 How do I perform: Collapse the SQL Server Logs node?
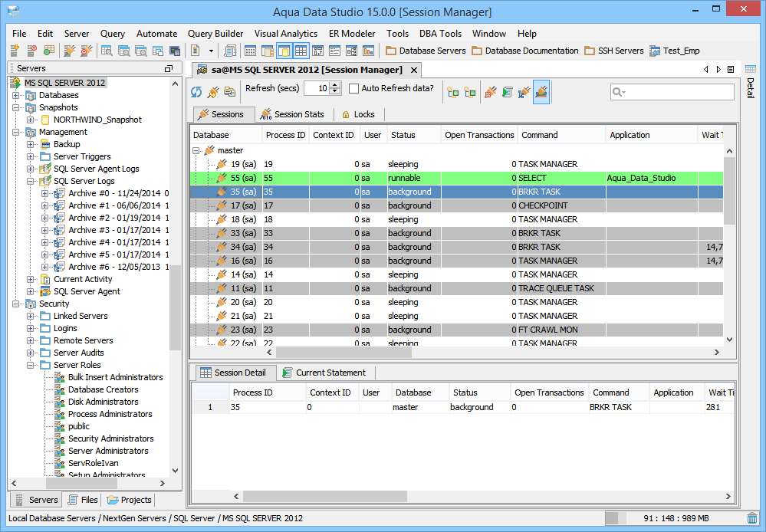point(31,181)
